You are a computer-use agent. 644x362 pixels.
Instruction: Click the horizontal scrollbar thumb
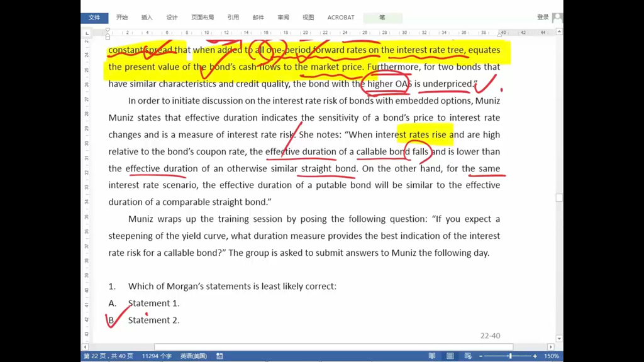click(x=333, y=347)
